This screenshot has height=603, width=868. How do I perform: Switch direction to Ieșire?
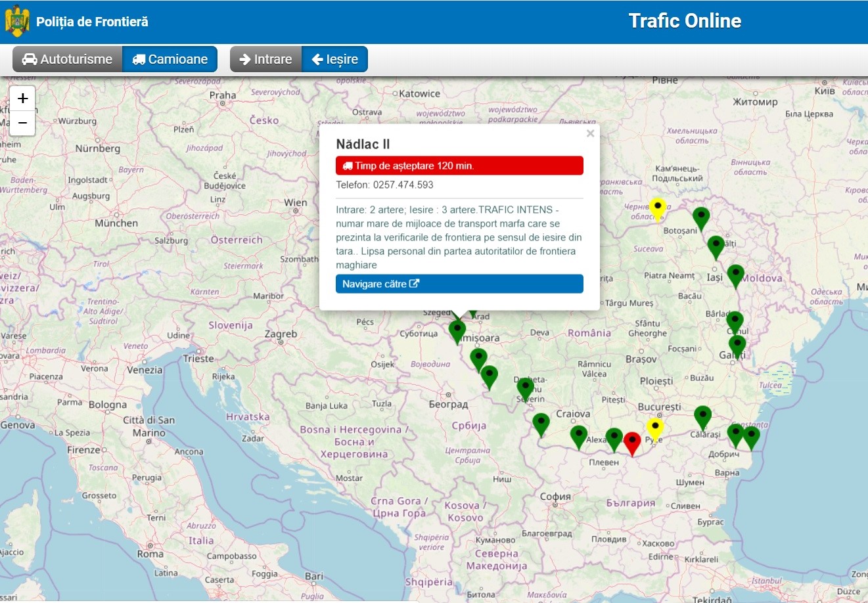[x=335, y=59]
